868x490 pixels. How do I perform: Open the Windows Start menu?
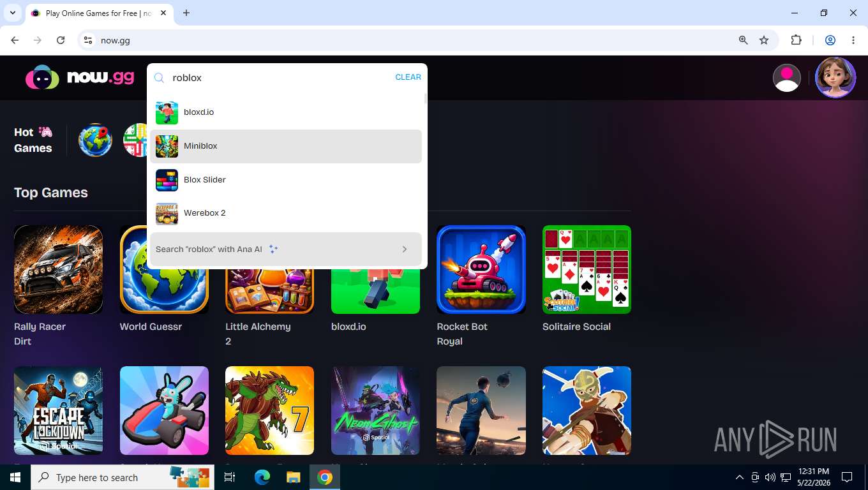15,477
